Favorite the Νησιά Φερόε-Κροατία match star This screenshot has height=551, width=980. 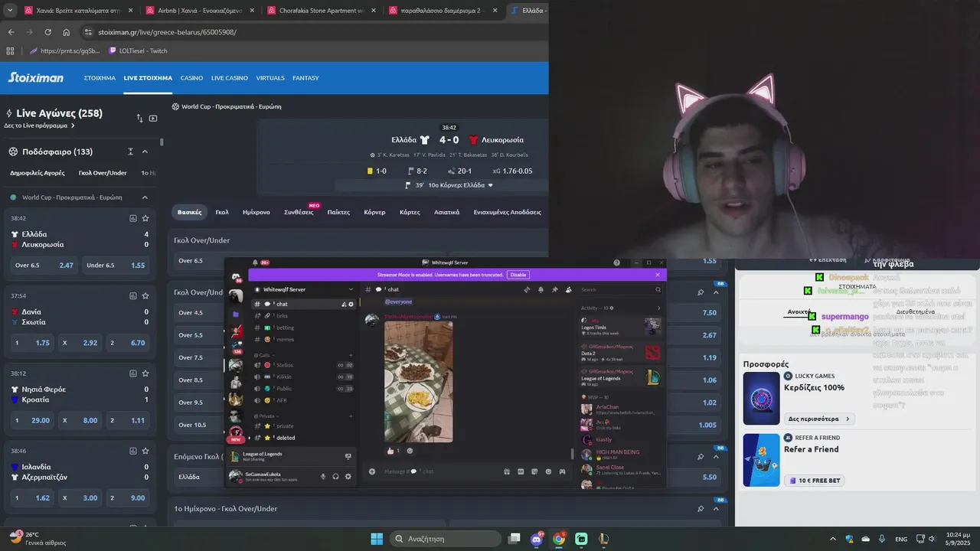click(x=145, y=373)
